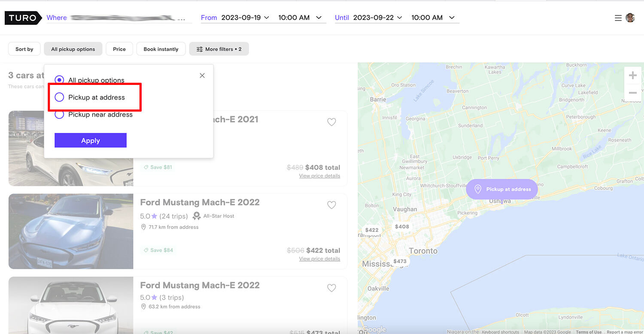Click Vaughan label on the map
Viewport: 644px width, 334px height.
click(x=405, y=209)
